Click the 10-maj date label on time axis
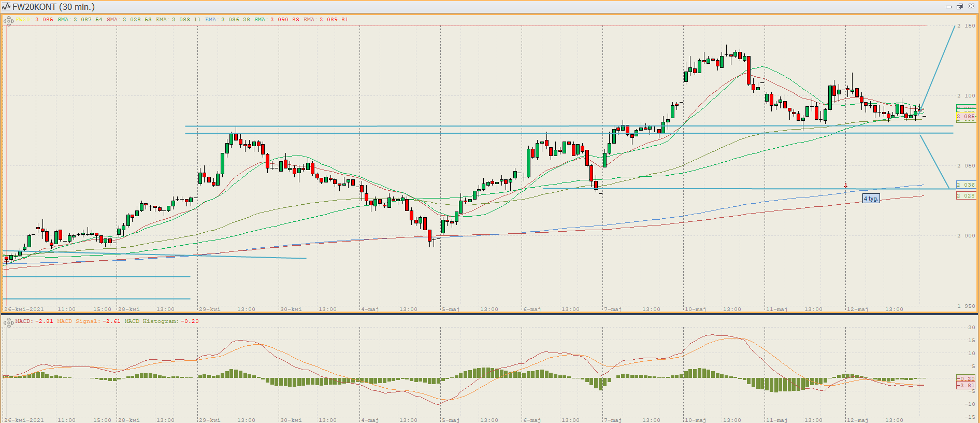Screen dimensions: 980x423 click(x=695, y=309)
